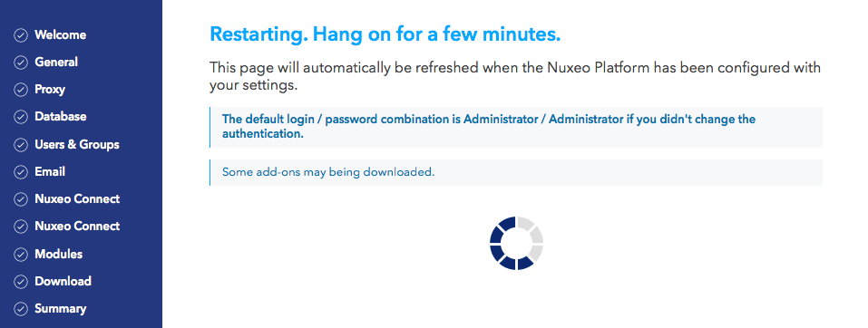
Task: Click the checkmark icon beside Proxy
Action: 21,91
